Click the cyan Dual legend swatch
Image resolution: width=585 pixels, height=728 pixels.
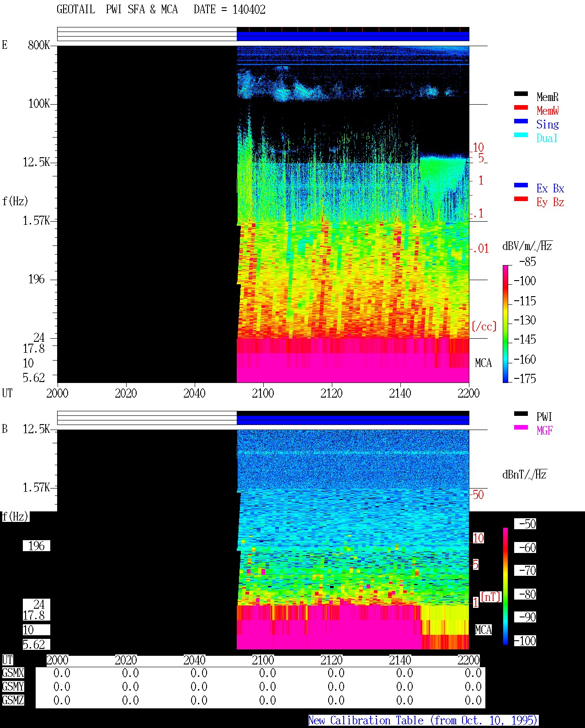[x=521, y=135]
